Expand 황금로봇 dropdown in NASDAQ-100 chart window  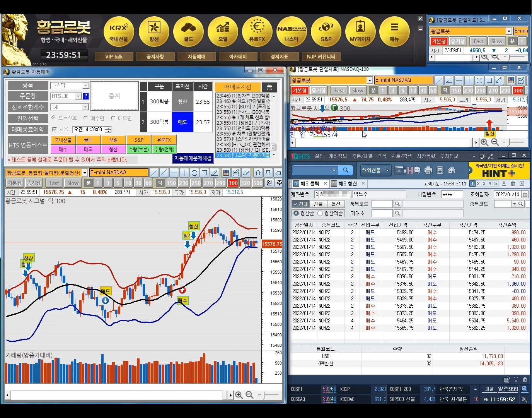coord(370,80)
